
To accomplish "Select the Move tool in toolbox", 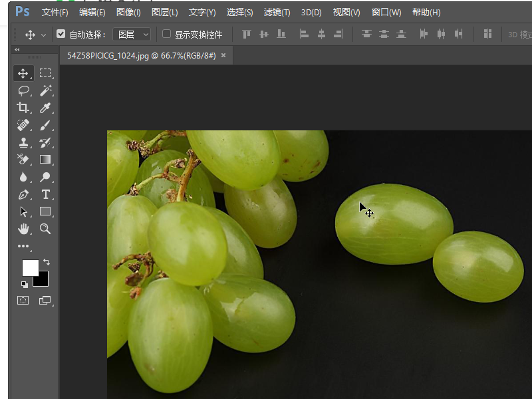I will [23, 73].
